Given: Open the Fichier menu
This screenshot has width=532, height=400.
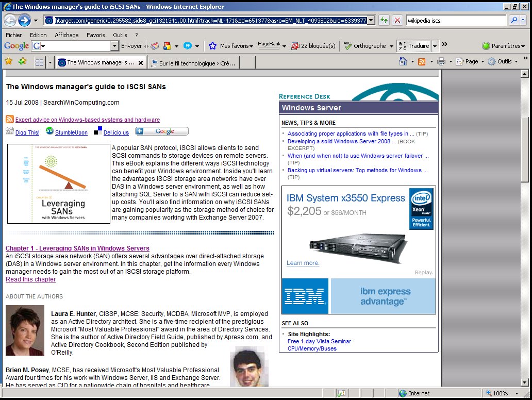Looking at the screenshot, I should (x=13, y=35).
